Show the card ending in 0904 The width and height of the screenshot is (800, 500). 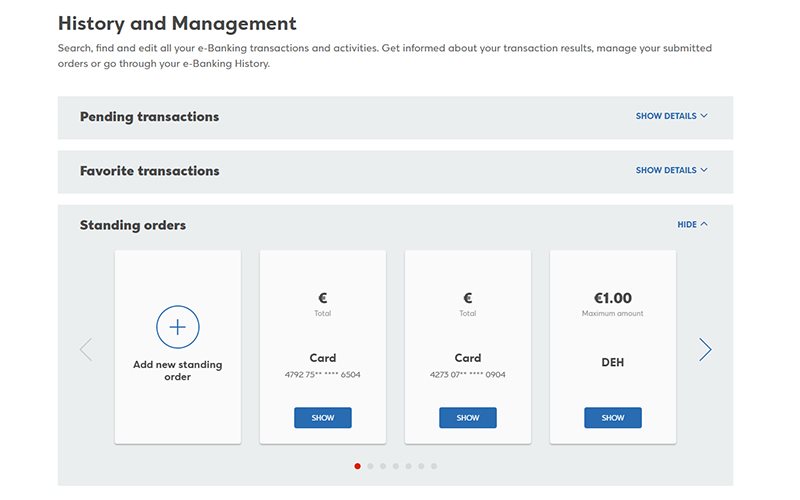click(x=467, y=418)
